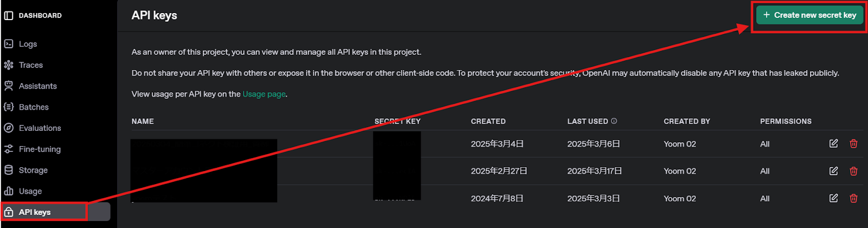Delete the key created 2024年7月8日
Screen dimensions: 868x228
coord(853,198)
